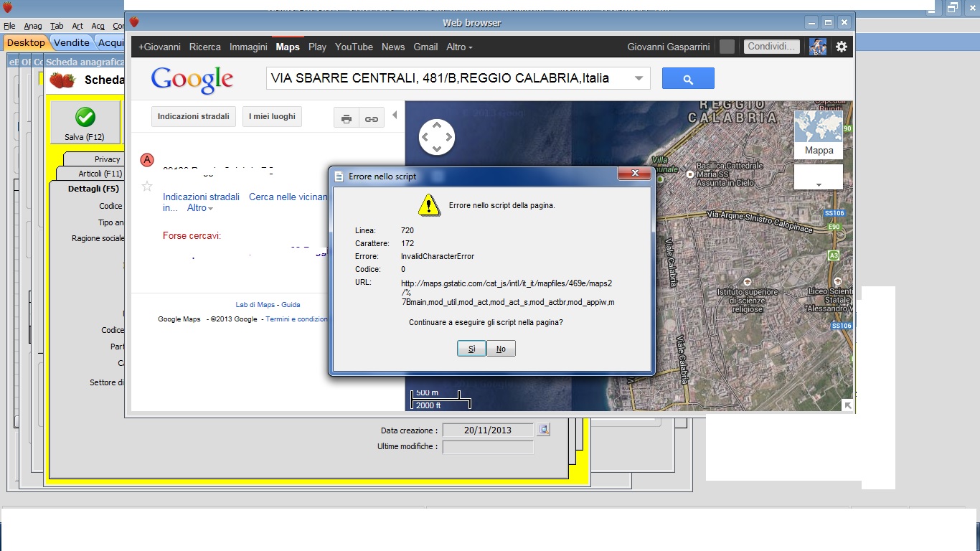This screenshot has height=551, width=980.
Task: Open Immagini in the Google bar
Action: [x=248, y=47]
